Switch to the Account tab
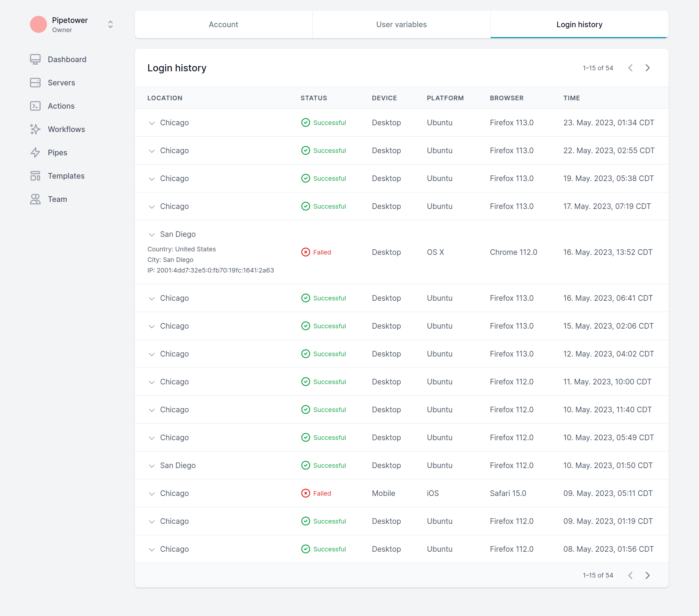Screen dimensions: 699x616 point(223,24)
